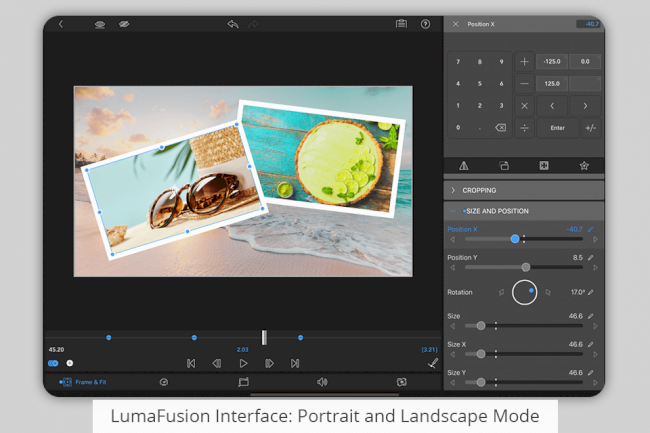This screenshot has width=650, height=433.
Task: Edit Position X value with pencil
Action: click(x=591, y=229)
